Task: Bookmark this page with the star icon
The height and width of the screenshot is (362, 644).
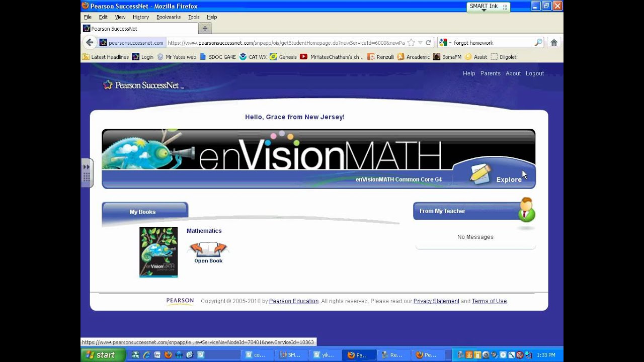Action: tap(411, 43)
